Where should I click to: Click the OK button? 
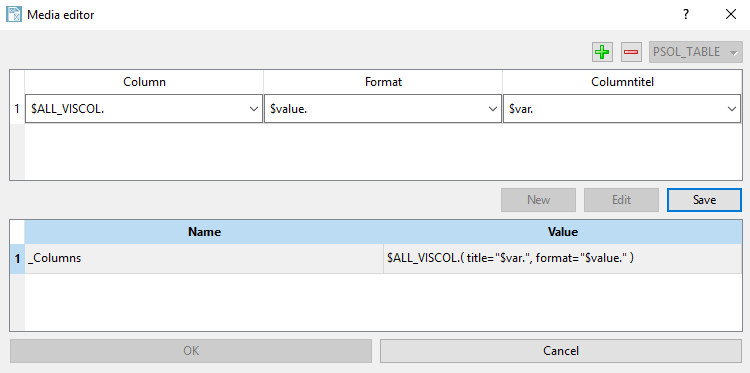(x=191, y=351)
